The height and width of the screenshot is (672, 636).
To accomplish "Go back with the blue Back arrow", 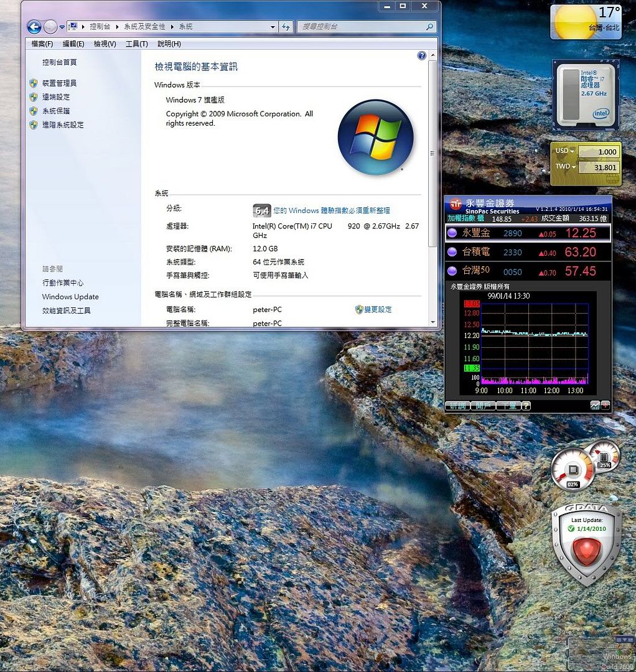I will pyautogui.click(x=34, y=27).
